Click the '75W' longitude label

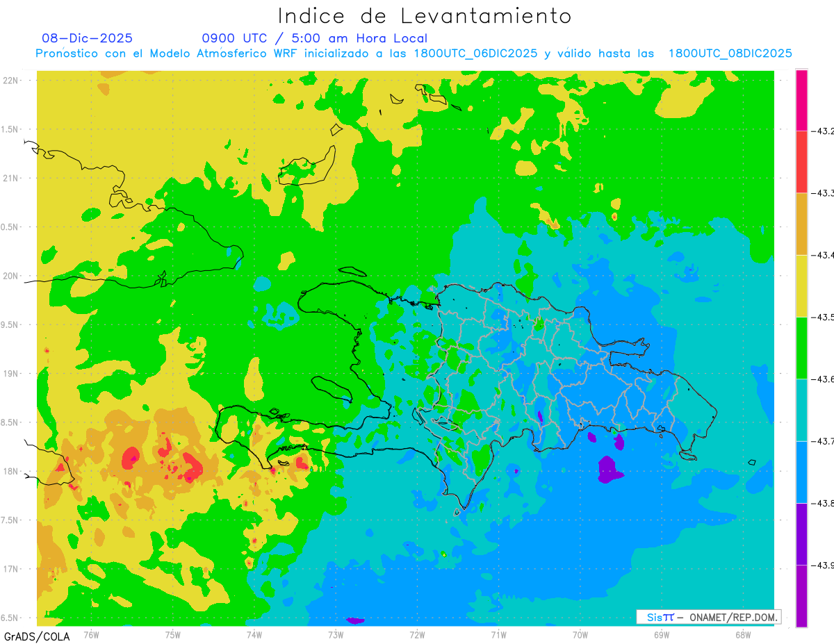[173, 634]
